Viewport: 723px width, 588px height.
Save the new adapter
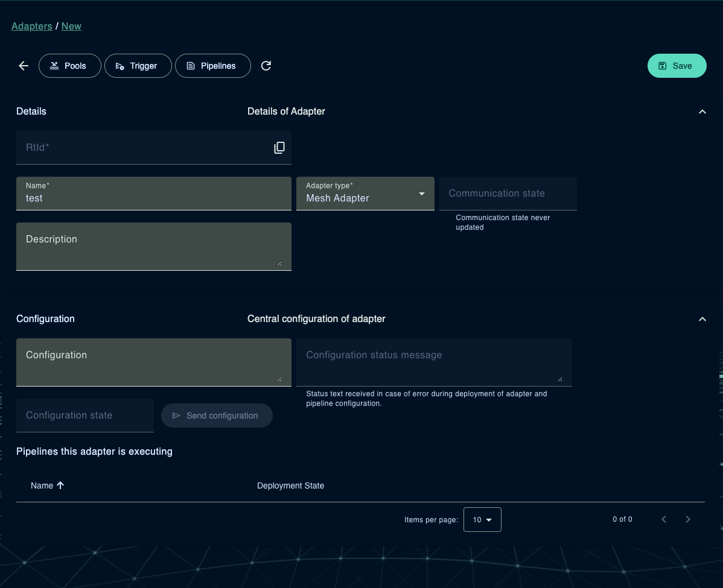(677, 66)
